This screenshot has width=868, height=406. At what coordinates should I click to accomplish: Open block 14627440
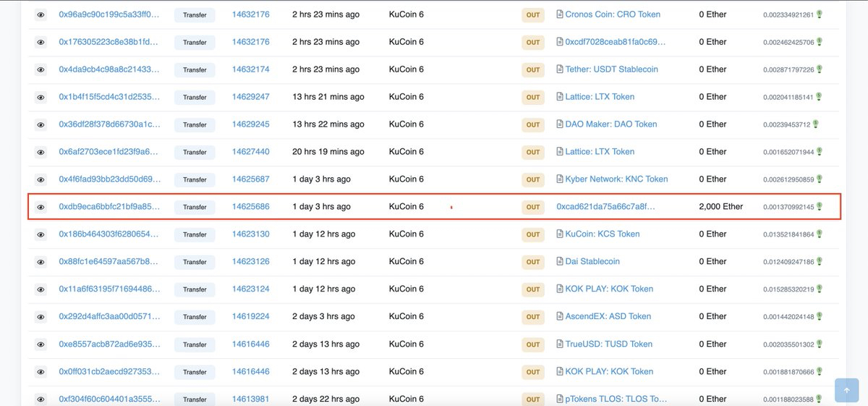[x=251, y=152]
